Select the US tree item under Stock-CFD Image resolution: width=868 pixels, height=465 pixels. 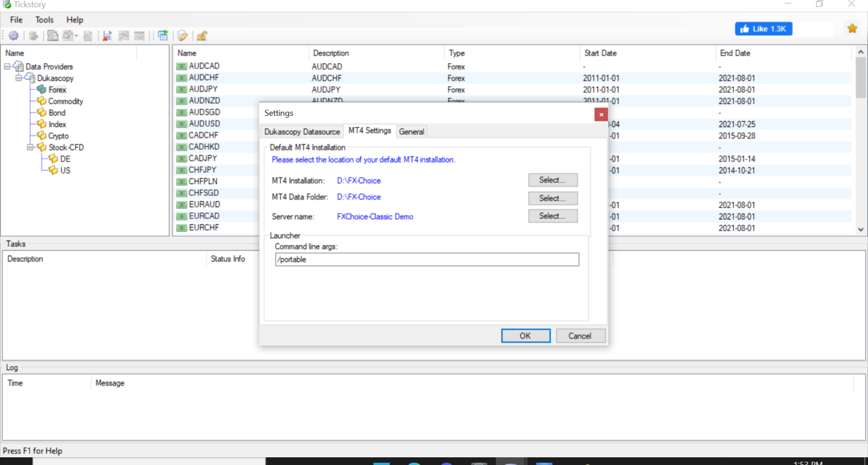click(65, 170)
